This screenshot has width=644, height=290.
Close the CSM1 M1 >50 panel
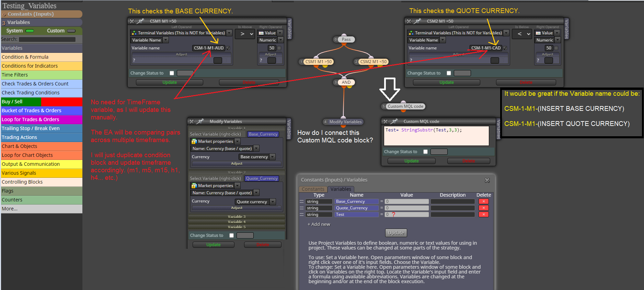pyautogui.click(x=132, y=21)
